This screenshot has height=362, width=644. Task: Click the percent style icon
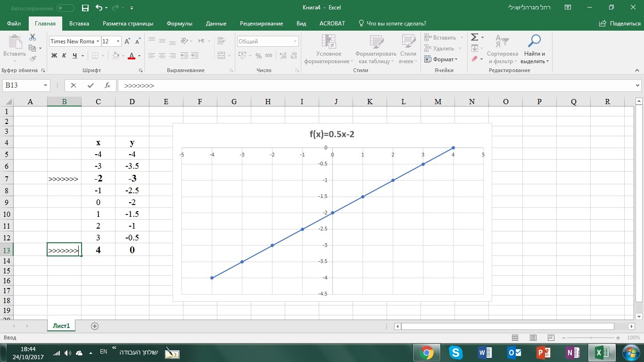coord(258,56)
